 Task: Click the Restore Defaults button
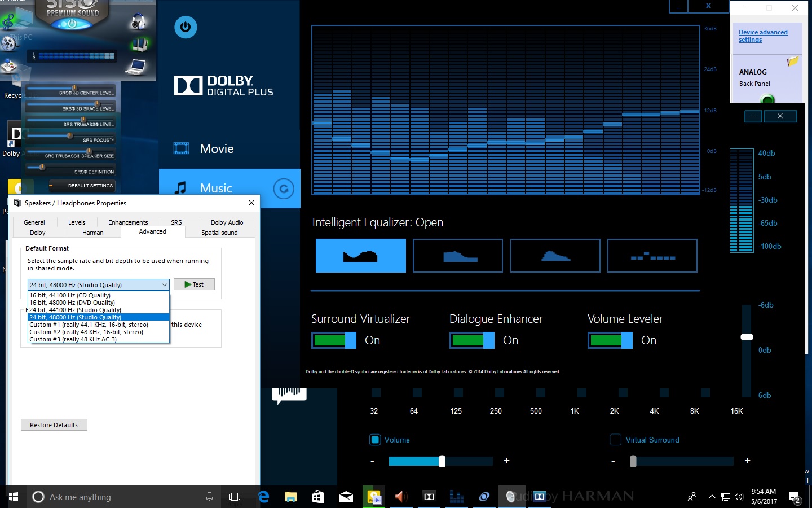tap(54, 425)
